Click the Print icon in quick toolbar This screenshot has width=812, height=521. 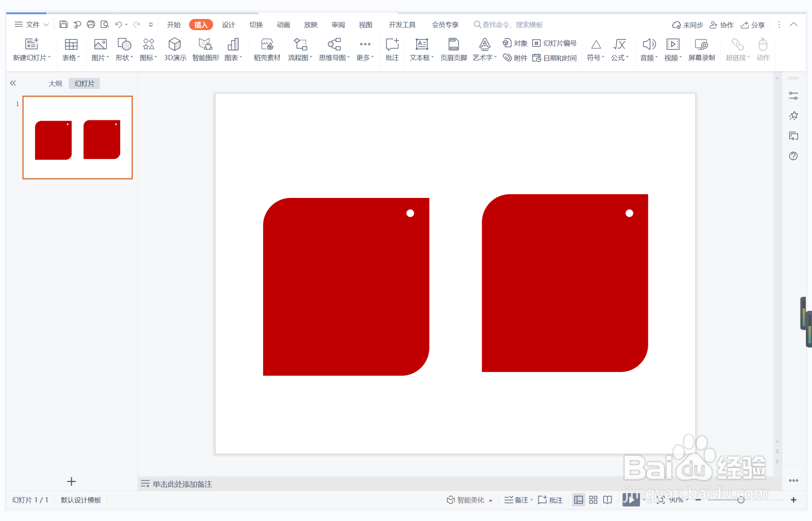pyautogui.click(x=91, y=25)
